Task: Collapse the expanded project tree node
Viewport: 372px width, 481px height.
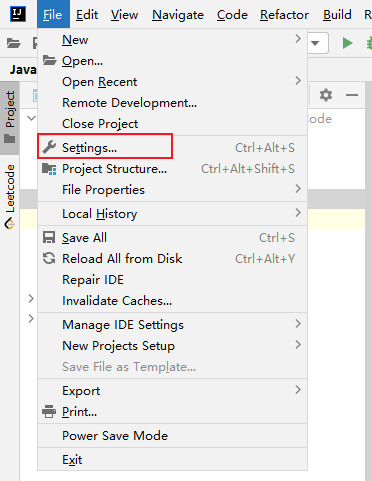Action: pyautogui.click(x=31, y=118)
